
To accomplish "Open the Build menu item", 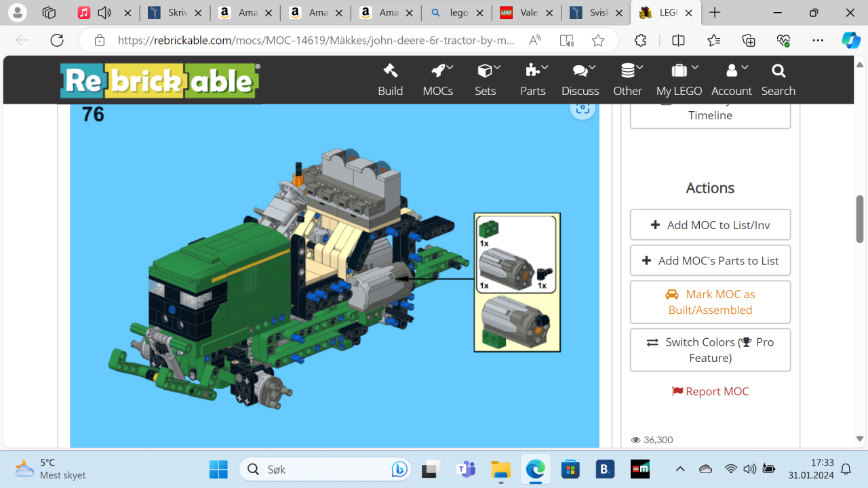I will coord(390,80).
